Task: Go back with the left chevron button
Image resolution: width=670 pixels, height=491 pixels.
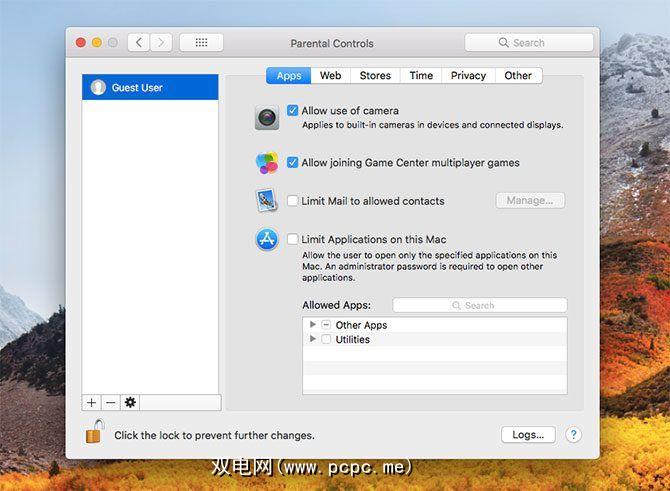Action: [x=138, y=42]
